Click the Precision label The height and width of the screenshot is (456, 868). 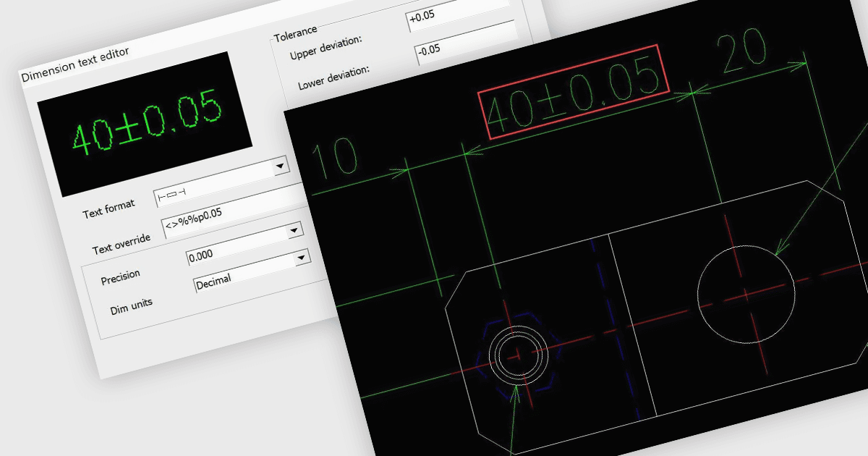pos(120,279)
